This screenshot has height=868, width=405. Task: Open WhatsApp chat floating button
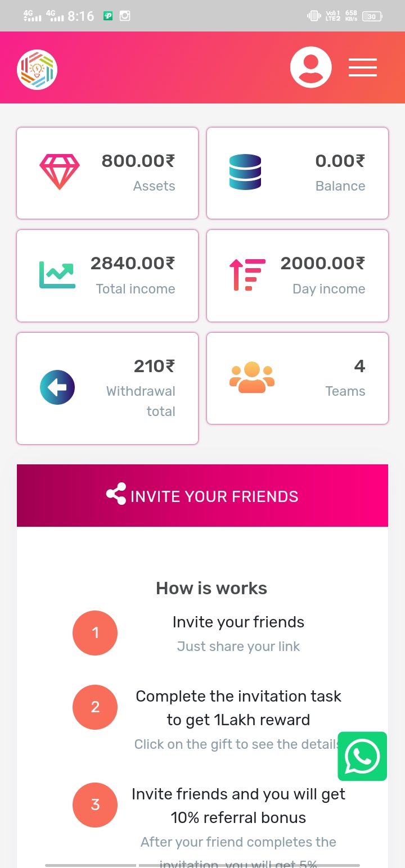362,756
